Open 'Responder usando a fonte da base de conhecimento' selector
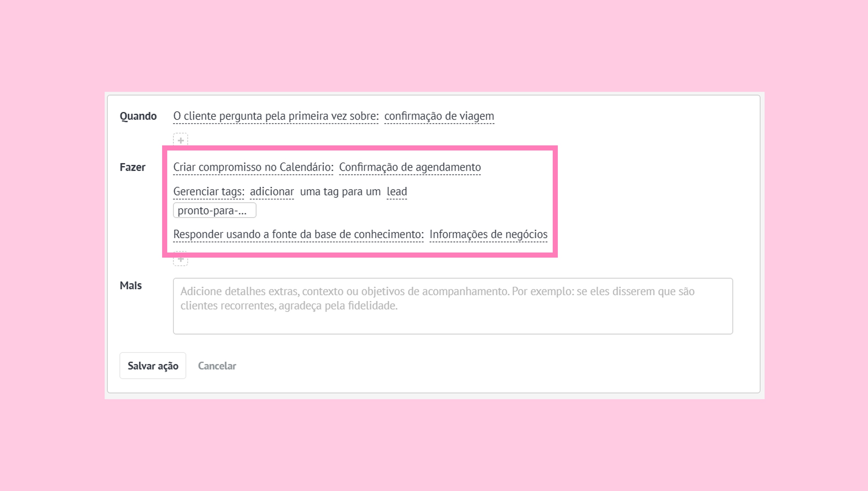The image size is (868, 491). click(299, 234)
